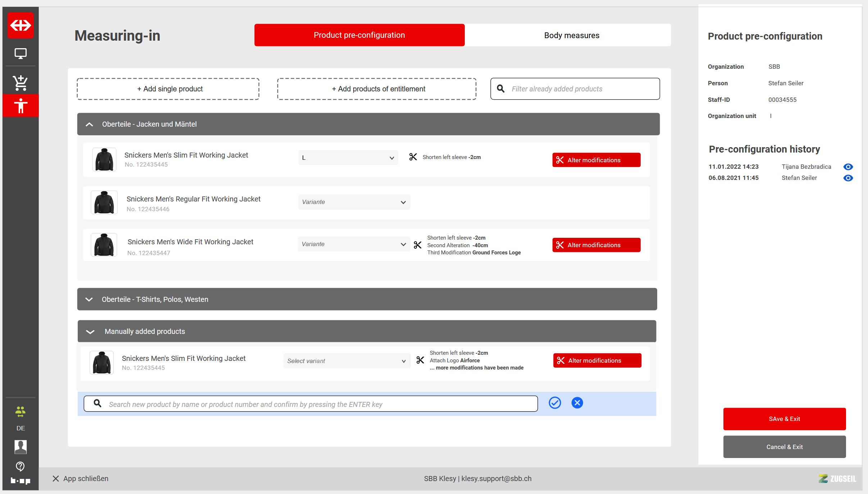
Task: Click the SBB logo icon
Action: point(21,26)
